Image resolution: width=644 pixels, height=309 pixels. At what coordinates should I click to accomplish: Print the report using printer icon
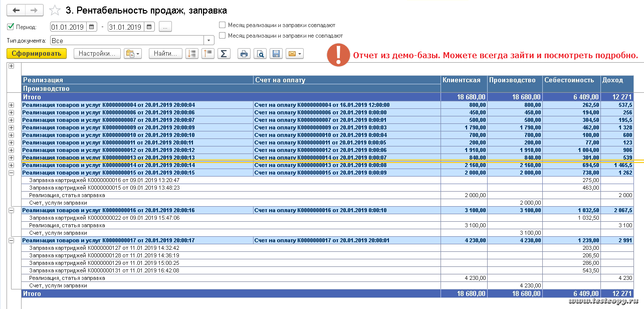click(x=244, y=54)
